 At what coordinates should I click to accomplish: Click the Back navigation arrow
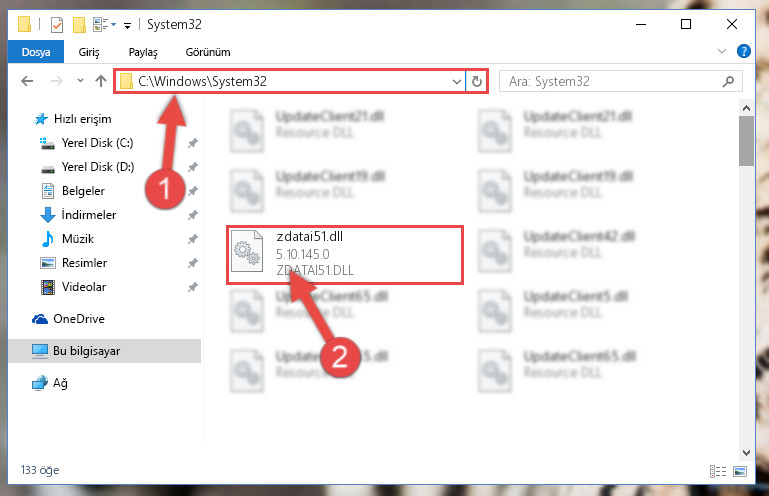click(x=27, y=81)
